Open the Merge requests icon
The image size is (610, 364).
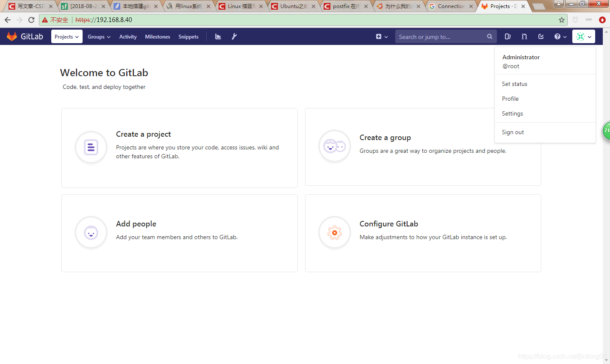click(524, 37)
